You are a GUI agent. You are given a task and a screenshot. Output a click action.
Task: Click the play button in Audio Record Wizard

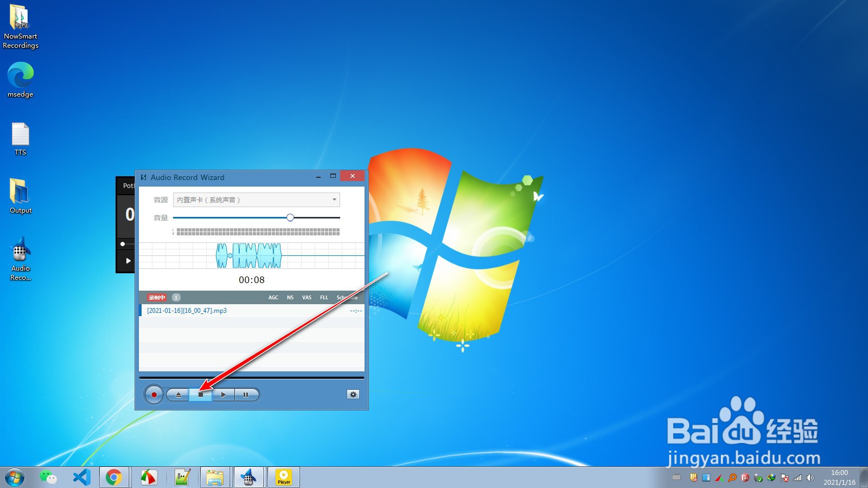tap(224, 395)
